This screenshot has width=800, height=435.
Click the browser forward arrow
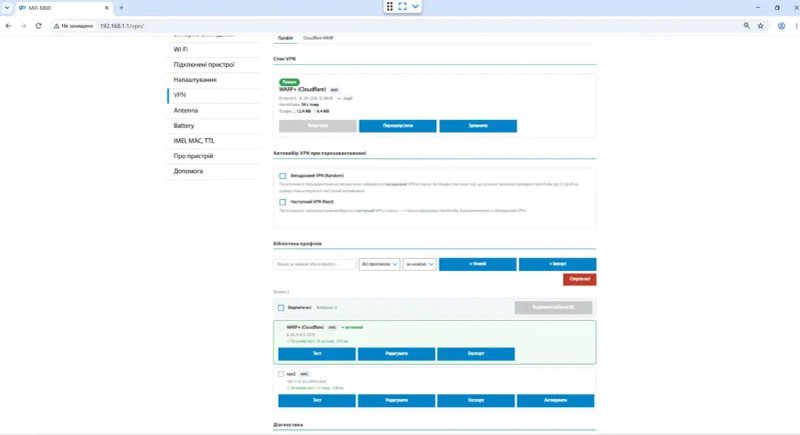[23, 25]
